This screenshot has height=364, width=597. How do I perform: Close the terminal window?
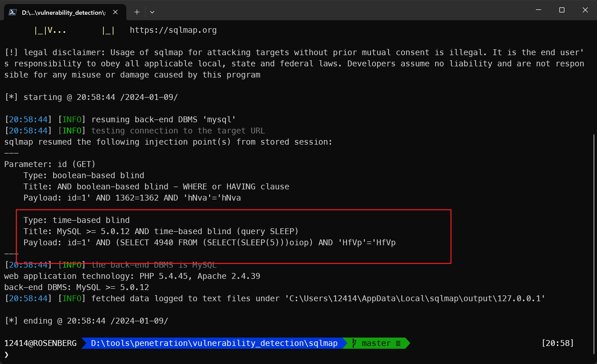click(x=585, y=10)
